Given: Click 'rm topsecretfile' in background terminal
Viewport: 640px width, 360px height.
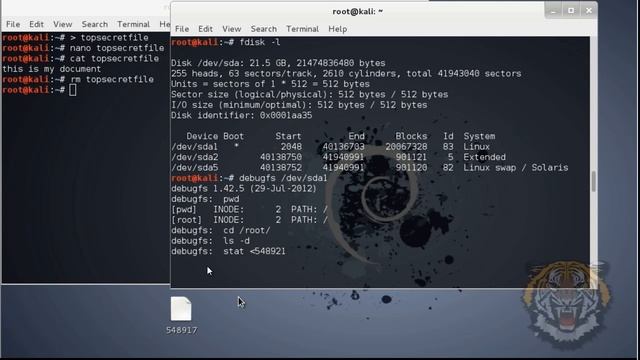Looking at the screenshot, I should (x=112, y=79).
